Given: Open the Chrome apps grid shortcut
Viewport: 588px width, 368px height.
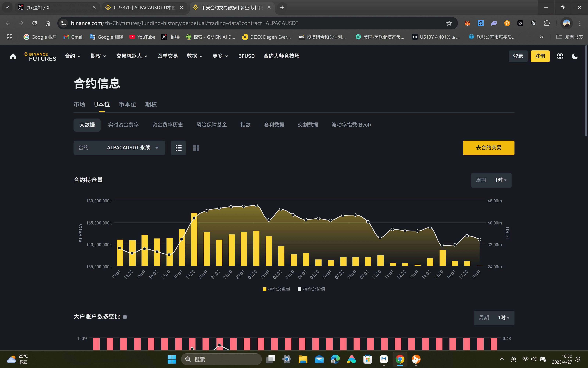Looking at the screenshot, I should 10,37.
